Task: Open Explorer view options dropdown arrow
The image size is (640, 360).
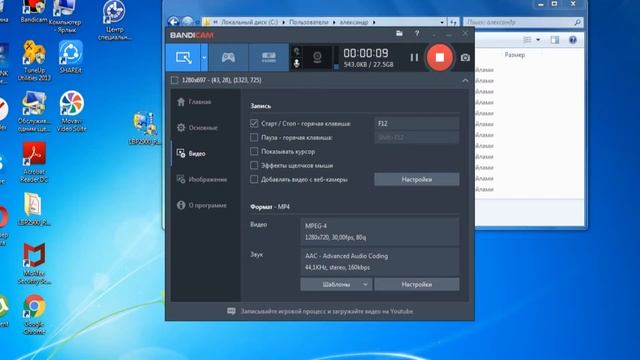Action: [538, 40]
